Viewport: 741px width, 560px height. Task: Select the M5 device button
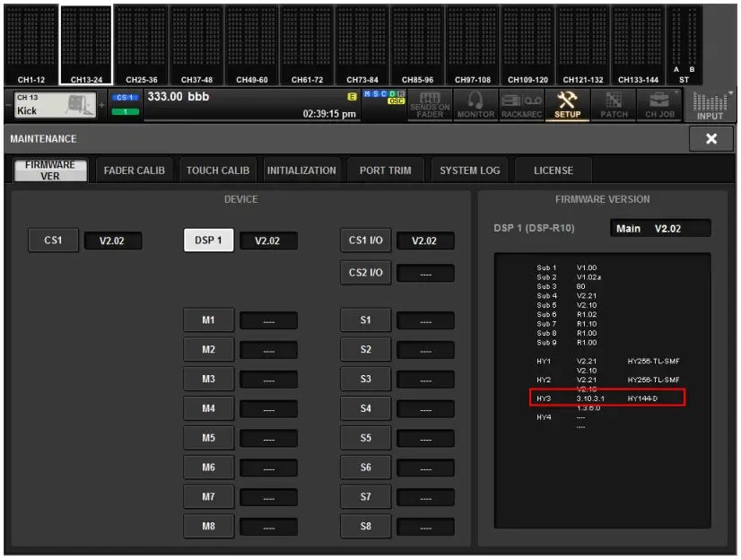[208, 438]
